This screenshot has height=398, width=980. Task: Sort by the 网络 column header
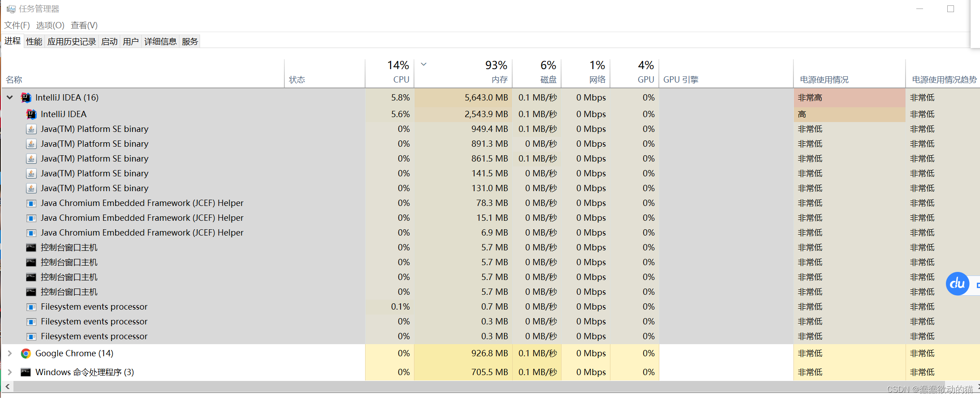tap(586, 74)
